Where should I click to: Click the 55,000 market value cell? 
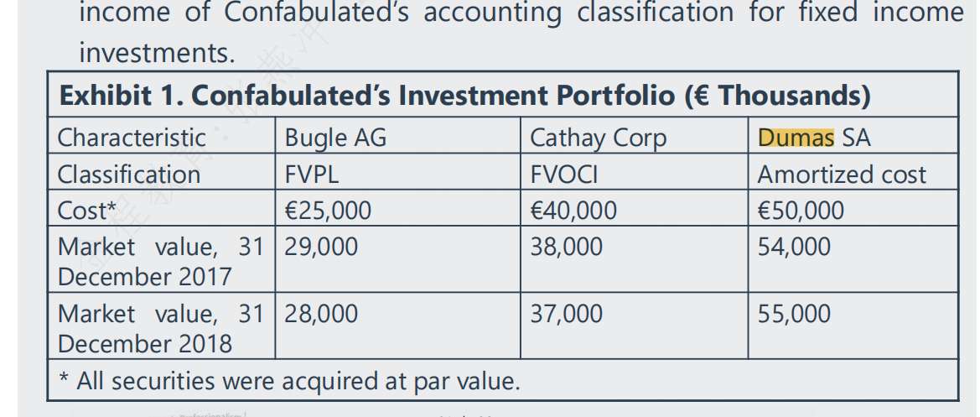tap(794, 314)
